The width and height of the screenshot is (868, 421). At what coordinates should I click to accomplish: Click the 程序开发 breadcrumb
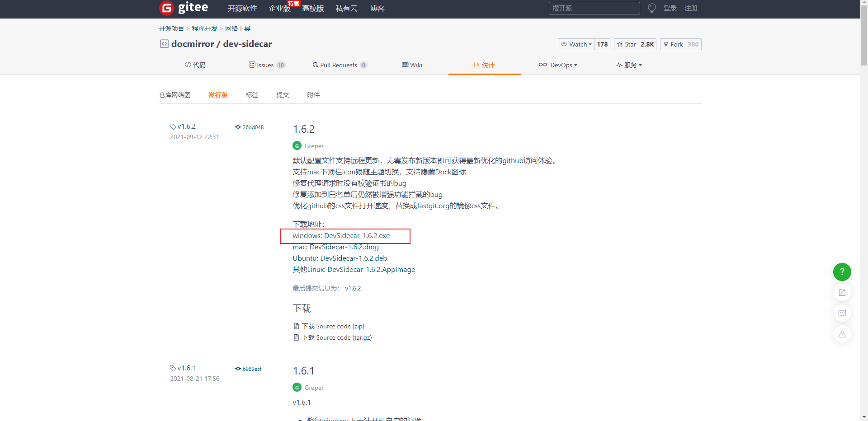tap(205, 28)
